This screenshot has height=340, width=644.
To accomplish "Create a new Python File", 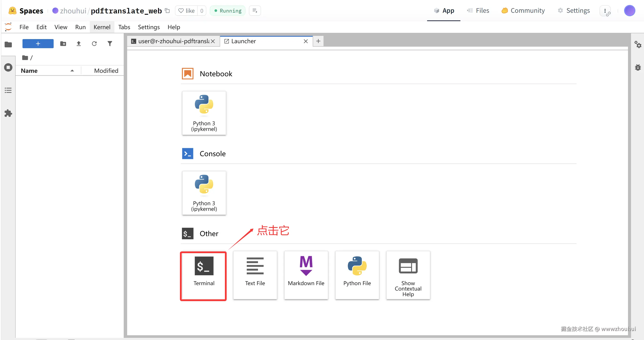I will (x=357, y=276).
